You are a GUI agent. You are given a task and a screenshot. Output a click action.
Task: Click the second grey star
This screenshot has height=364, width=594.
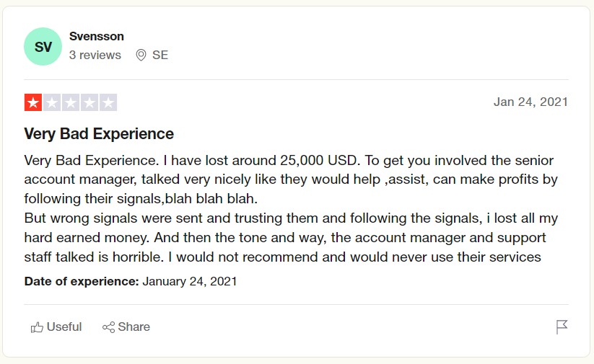point(52,102)
